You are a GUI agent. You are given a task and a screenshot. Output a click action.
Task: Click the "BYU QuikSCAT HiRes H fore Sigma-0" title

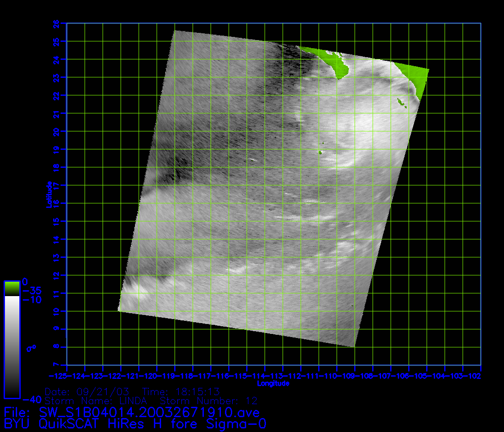pyautogui.click(x=135, y=424)
